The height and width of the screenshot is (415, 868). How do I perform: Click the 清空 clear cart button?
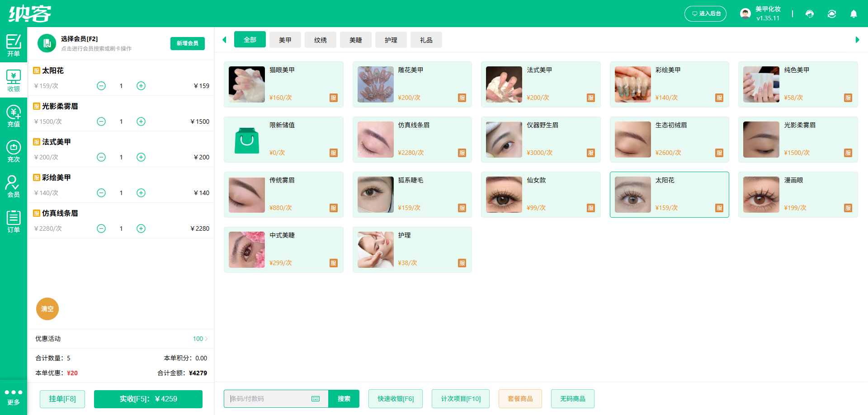47,309
